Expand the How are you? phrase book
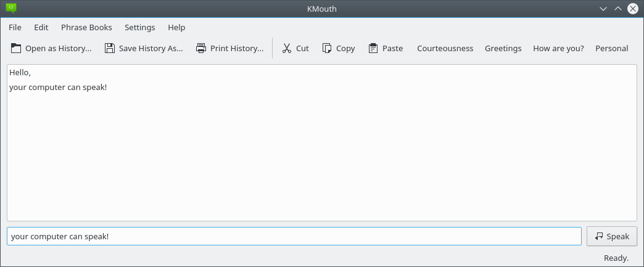 click(558, 48)
